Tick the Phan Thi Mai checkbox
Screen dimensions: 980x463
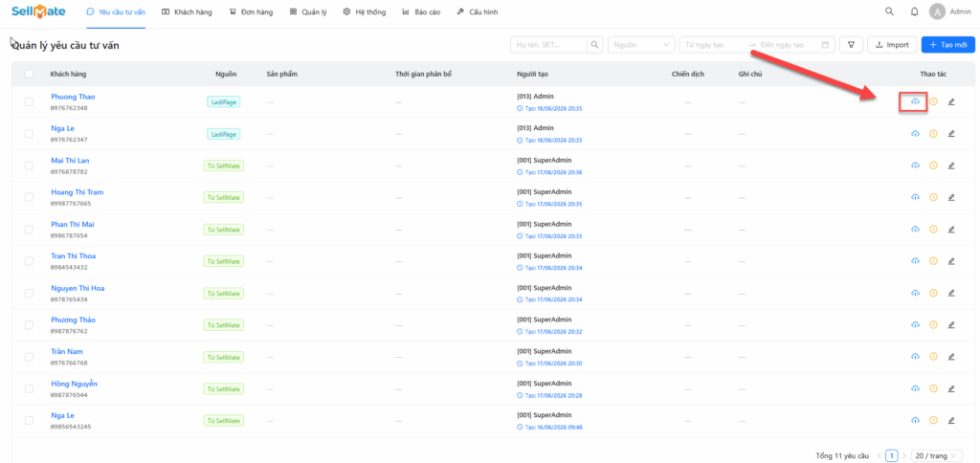[x=29, y=230]
